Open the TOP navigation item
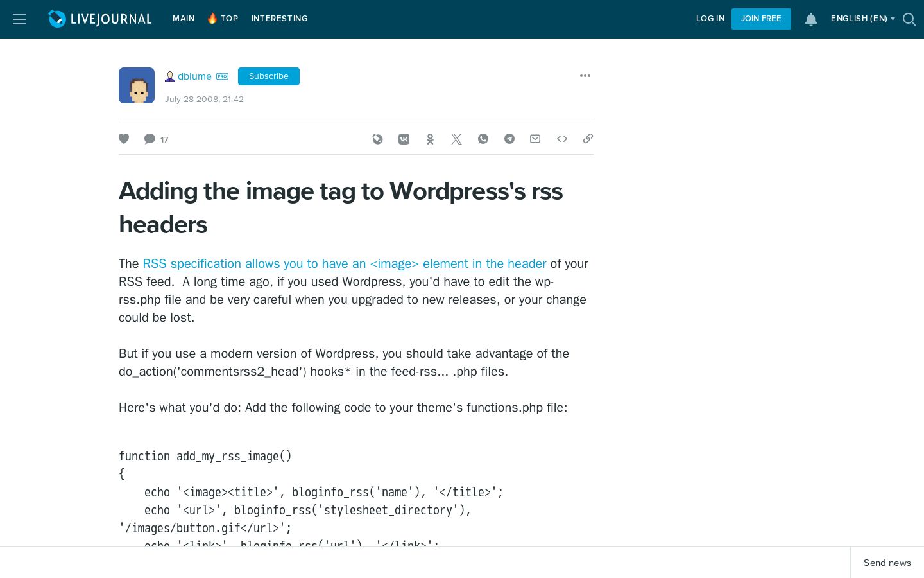This screenshot has height=578, width=924. coord(223,19)
